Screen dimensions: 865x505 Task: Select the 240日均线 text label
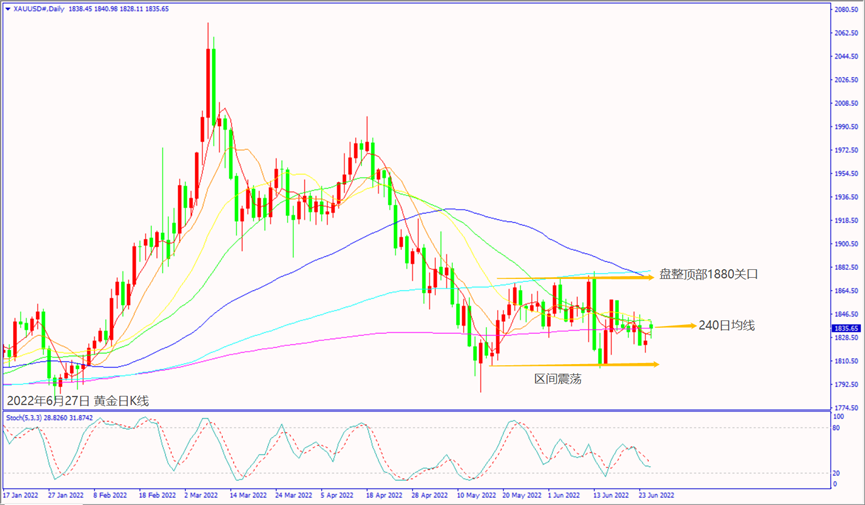point(728,325)
